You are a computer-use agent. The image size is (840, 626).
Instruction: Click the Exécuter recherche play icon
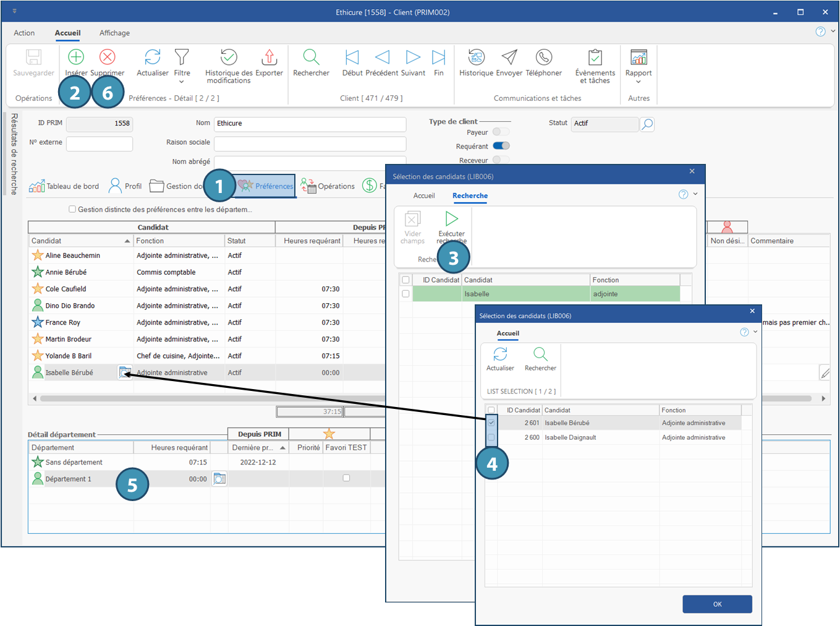452,219
